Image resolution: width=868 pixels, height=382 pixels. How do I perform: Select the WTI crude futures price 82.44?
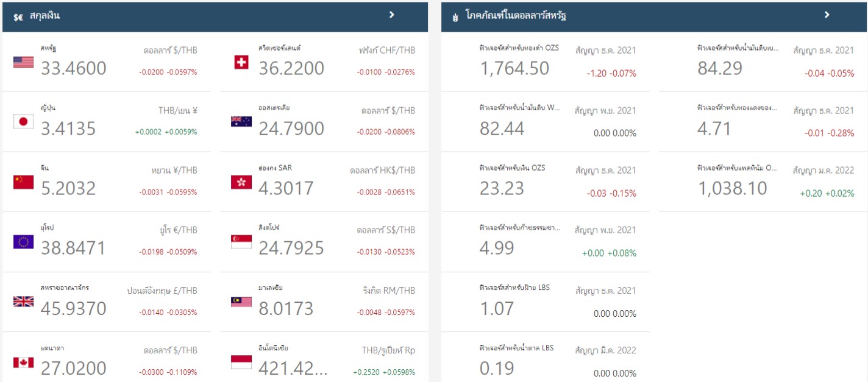pyautogui.click(x=502, y=129)
